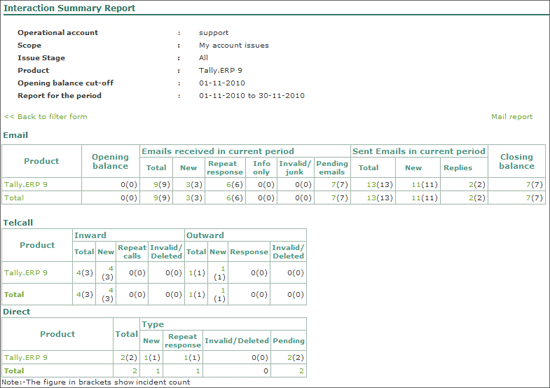Open Outward Total 1(1) in Telcall Tally.ERP 9 row
The image size is (550, 388).
tap(197, 273)
